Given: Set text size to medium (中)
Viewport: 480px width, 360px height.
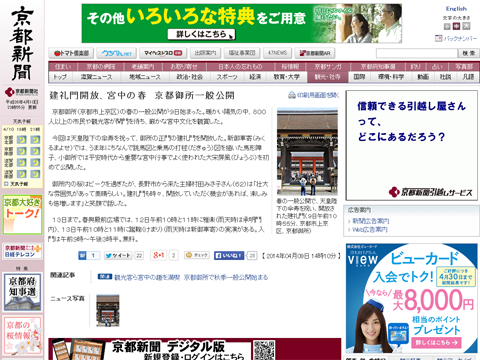Looking at the screenshot, I should point(456,26).
